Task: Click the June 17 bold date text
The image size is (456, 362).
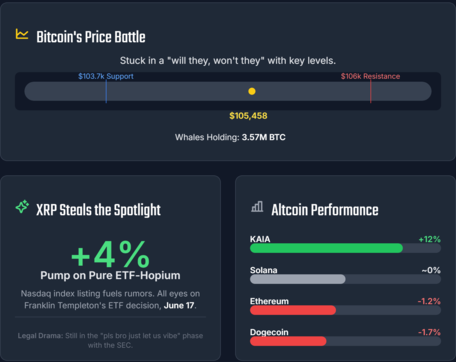Action: (x=179, y=305)
